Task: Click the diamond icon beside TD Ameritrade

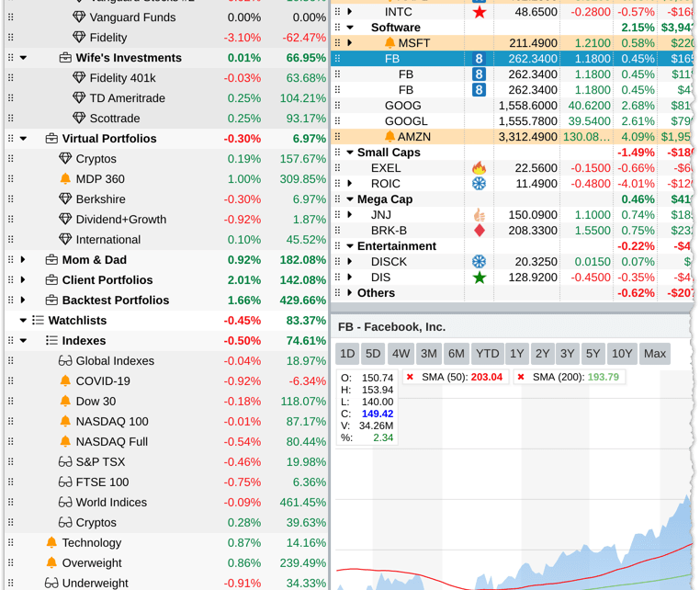Action: 79,97
